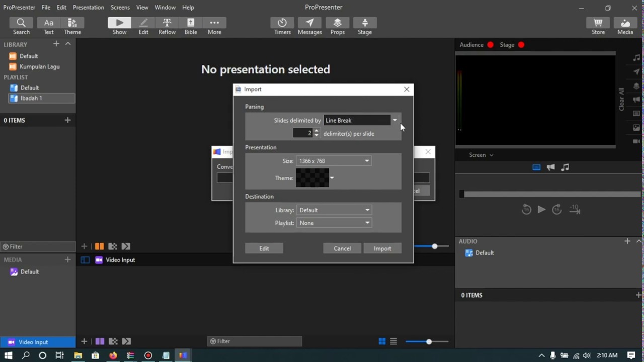Clear props layer icon beside the preview
This screenshot has height=362, width=644.
pos(637,86)
